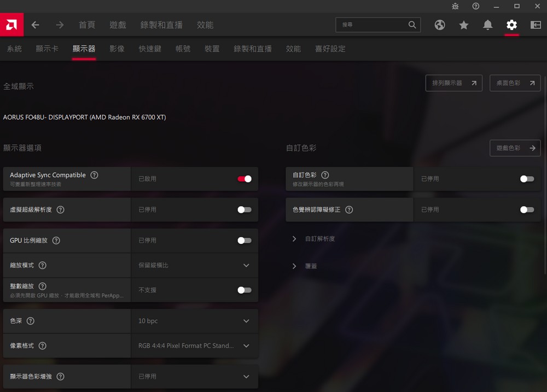Switch to 喜好設定 tab

(x=330, y=49)
